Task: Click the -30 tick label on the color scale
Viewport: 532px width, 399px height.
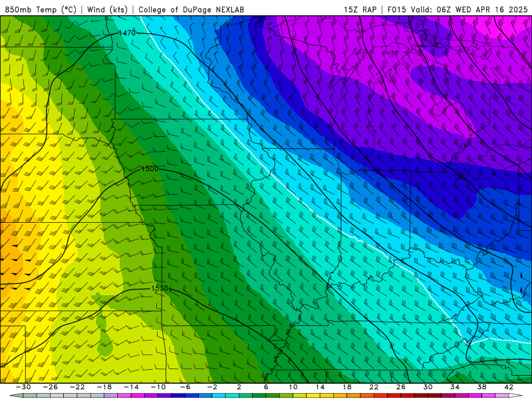Action: [x=23, y=387]
